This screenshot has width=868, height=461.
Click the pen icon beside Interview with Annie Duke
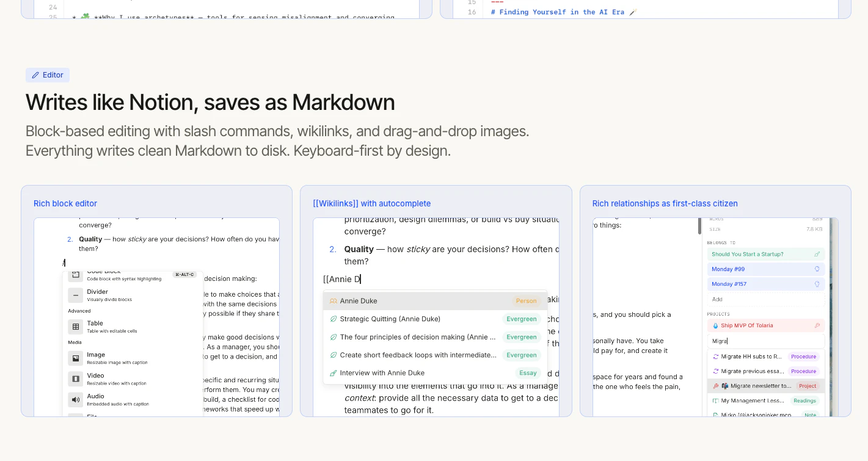(334, 373)
